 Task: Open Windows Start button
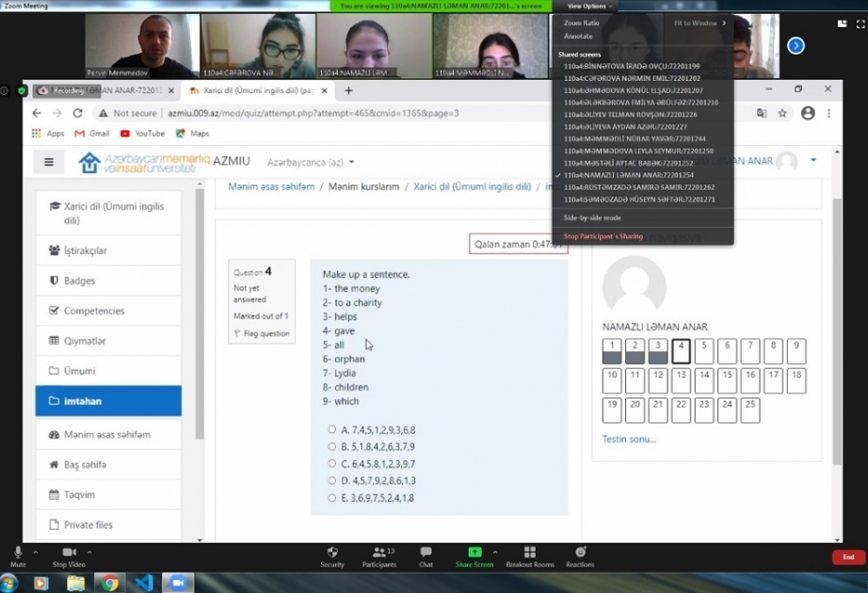pyautogui.click(x=9, y=583)
